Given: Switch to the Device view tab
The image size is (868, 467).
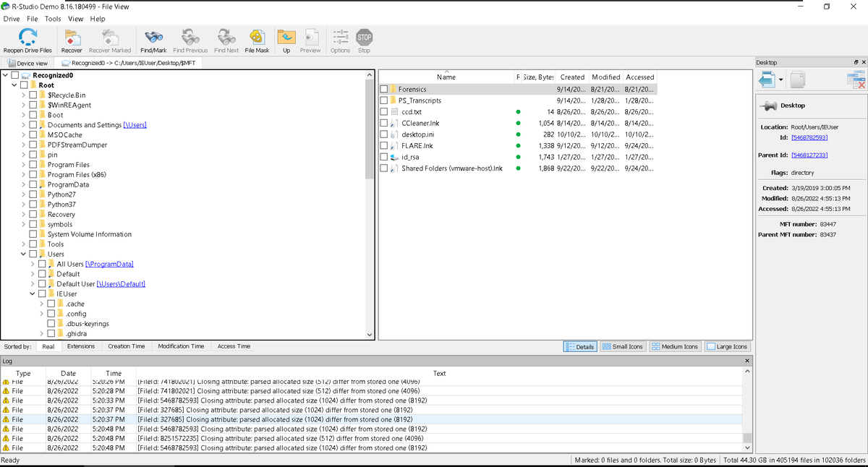Looking at the screenshot, I should point(27,62).
